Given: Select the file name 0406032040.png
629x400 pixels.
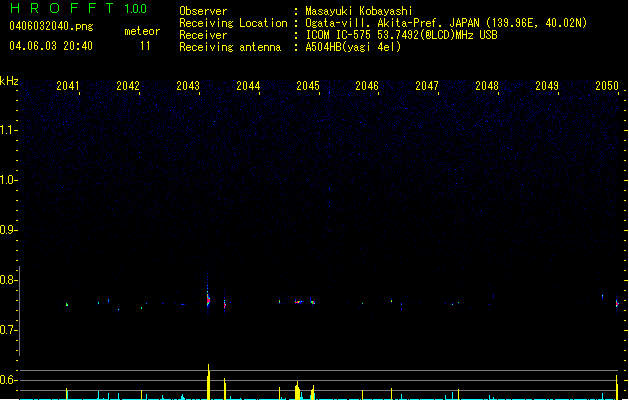Looking at the screenshot, I should tap(51, 26).
